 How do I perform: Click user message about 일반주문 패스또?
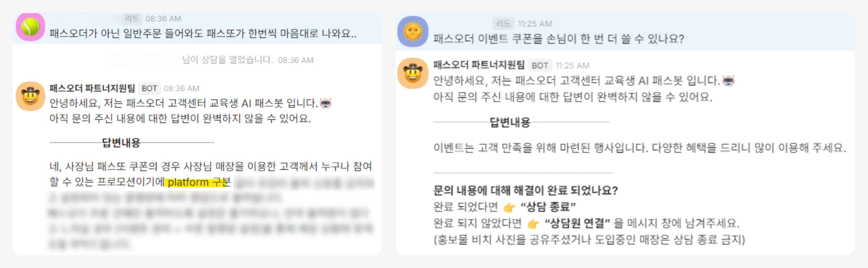tap(203, 33)
